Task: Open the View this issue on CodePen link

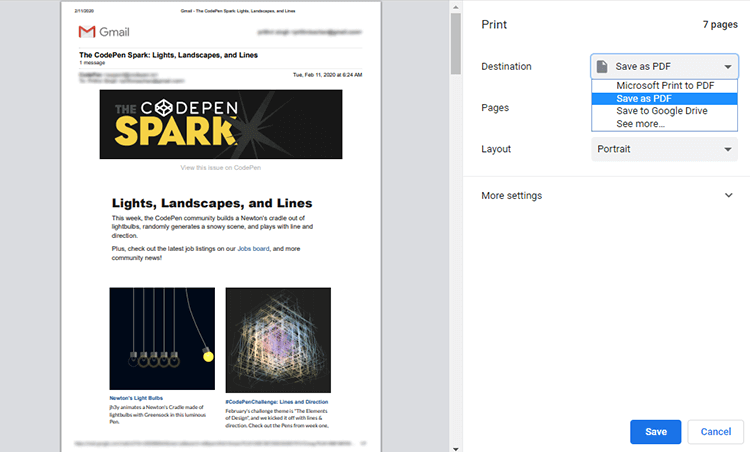Action: click(221, 168)
